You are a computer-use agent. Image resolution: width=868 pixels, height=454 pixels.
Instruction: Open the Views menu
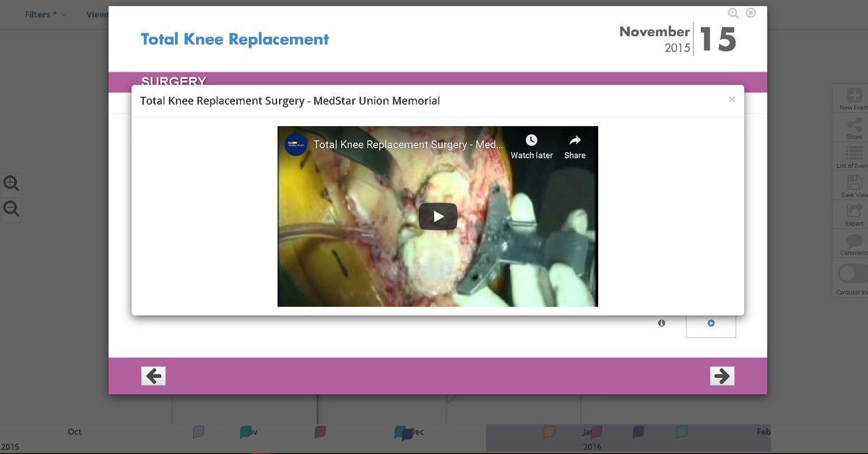pyautogui.click(x=97, y=14)
